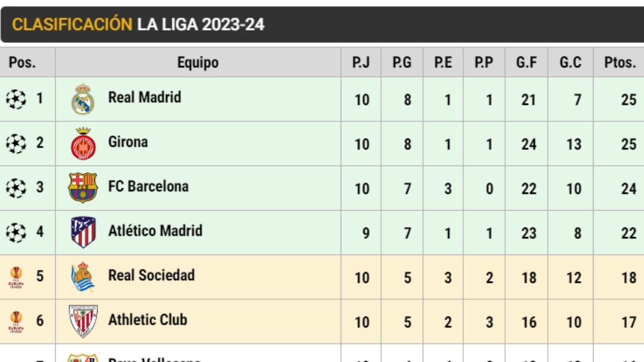Click the Athletic Club crest icon
The height and width of the screenshot is (362, 644).
tap(83, 321)
